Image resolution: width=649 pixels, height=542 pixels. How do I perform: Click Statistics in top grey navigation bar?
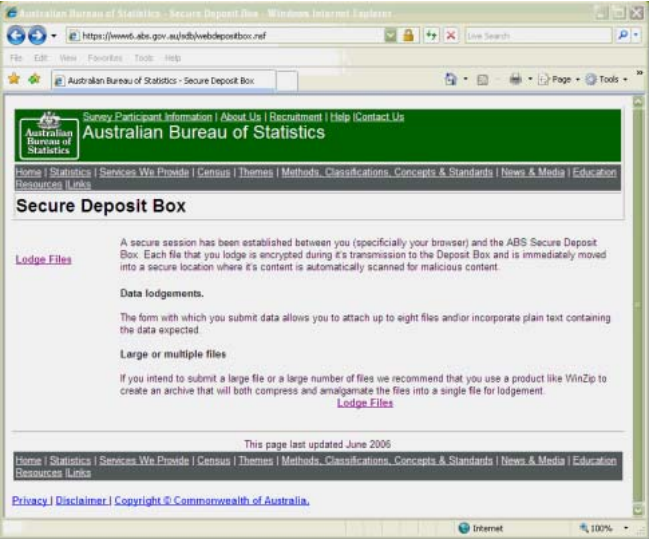[x=70, y=172]
